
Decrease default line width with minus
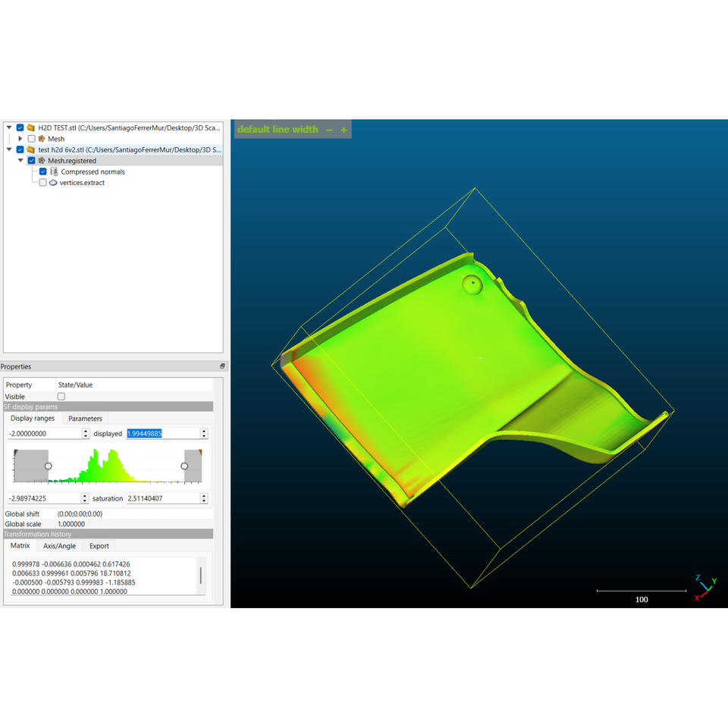click(x=329, y=130)
